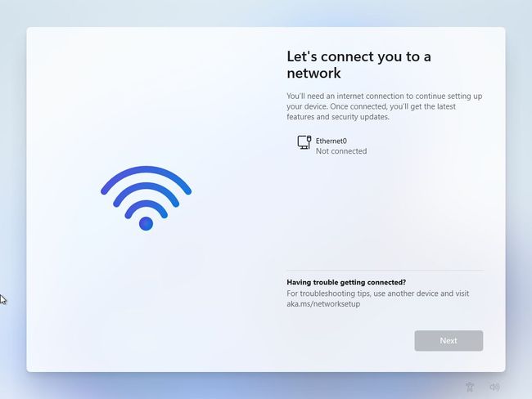Screen dimensions: 532x399
Task: Click the large Wi-Fi signal illustration
Action: 146,198
